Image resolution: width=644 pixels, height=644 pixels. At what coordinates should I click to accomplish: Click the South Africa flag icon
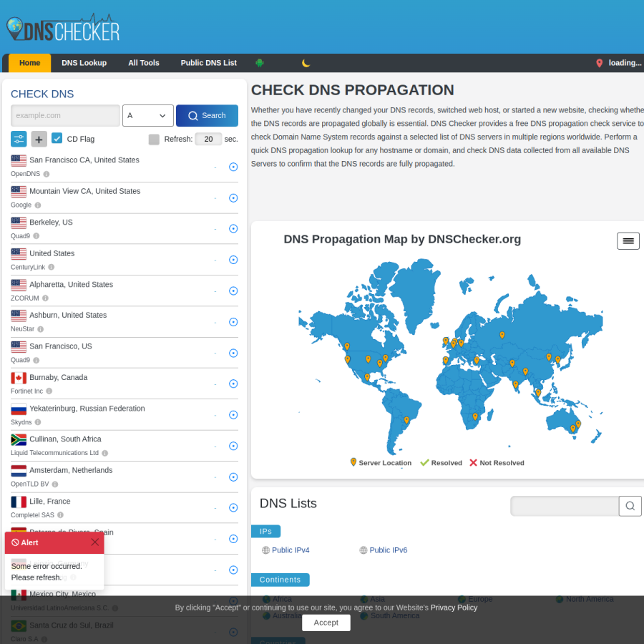tap(19, 440)
